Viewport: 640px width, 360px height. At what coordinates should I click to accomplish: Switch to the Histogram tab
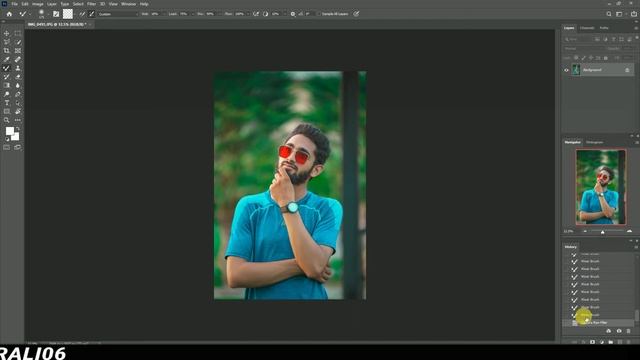point(594,142)
